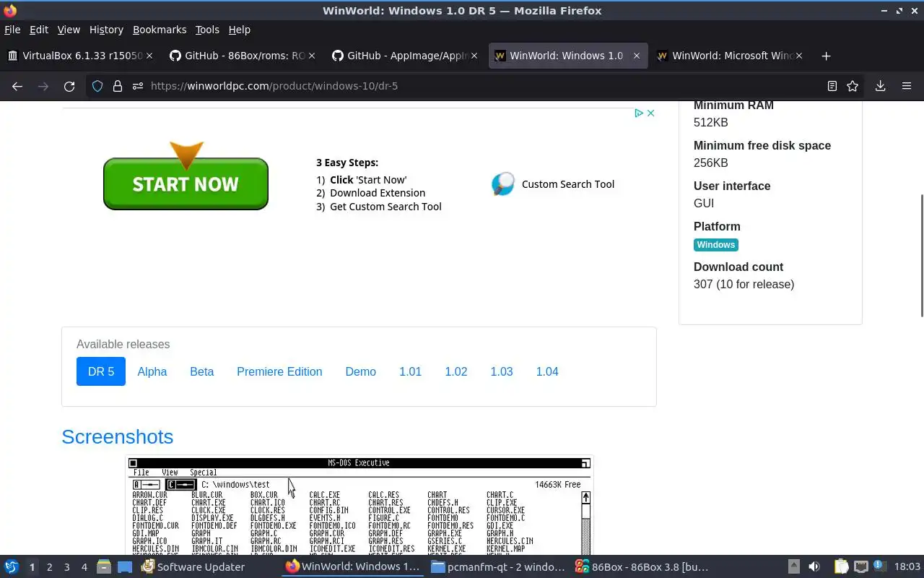The width and height of the screenshot is (924, 578).
Task: Click the green START NOW ad button
Action: click(x=186, y=184)
